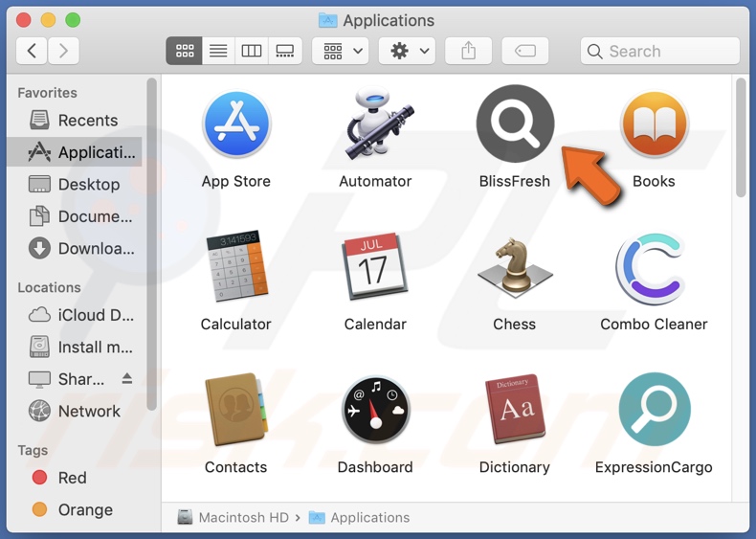
Task: Click the Applications folder icon in title bar
Action: click(x=328, y=20)
